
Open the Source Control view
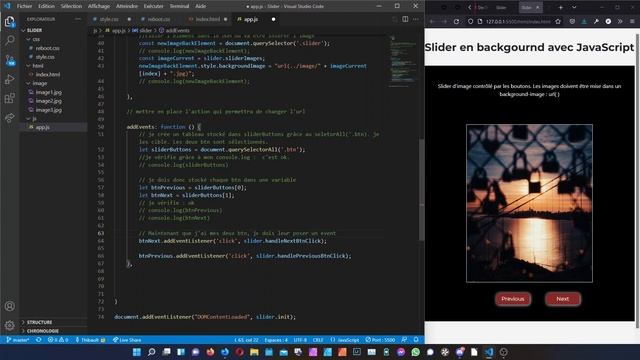(x=10, y=60)
